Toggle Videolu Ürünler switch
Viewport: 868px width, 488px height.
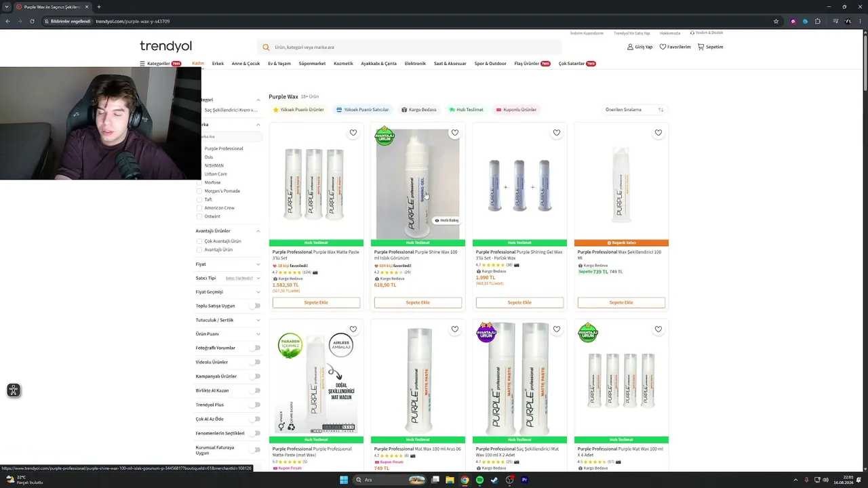coord(256,362)
